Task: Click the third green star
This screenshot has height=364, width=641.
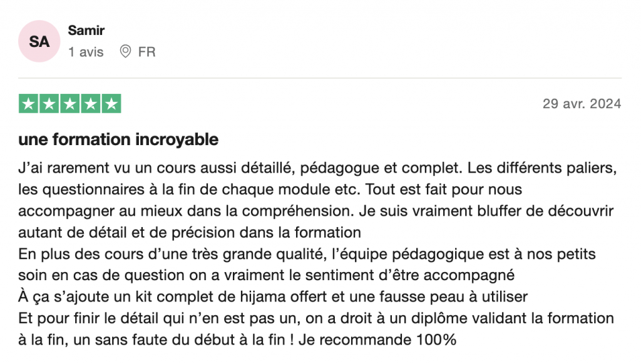Action: pyautogui.click(x=70, y=104)
